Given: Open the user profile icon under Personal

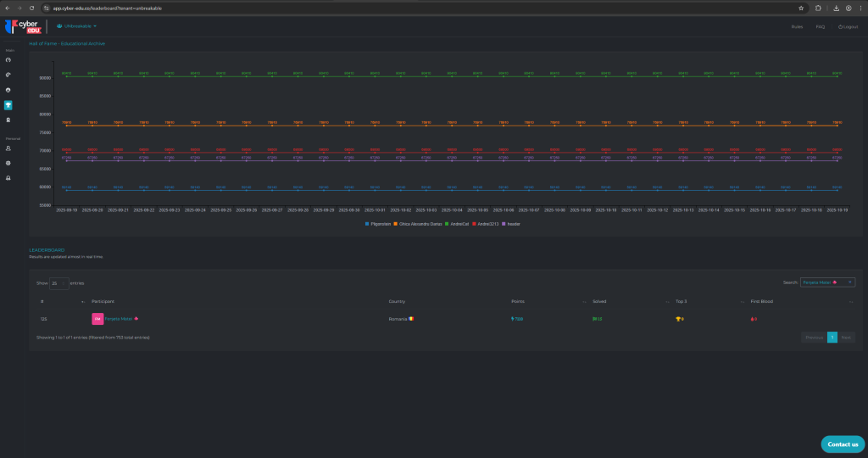Looking at the screenshot, I should 8,148.
